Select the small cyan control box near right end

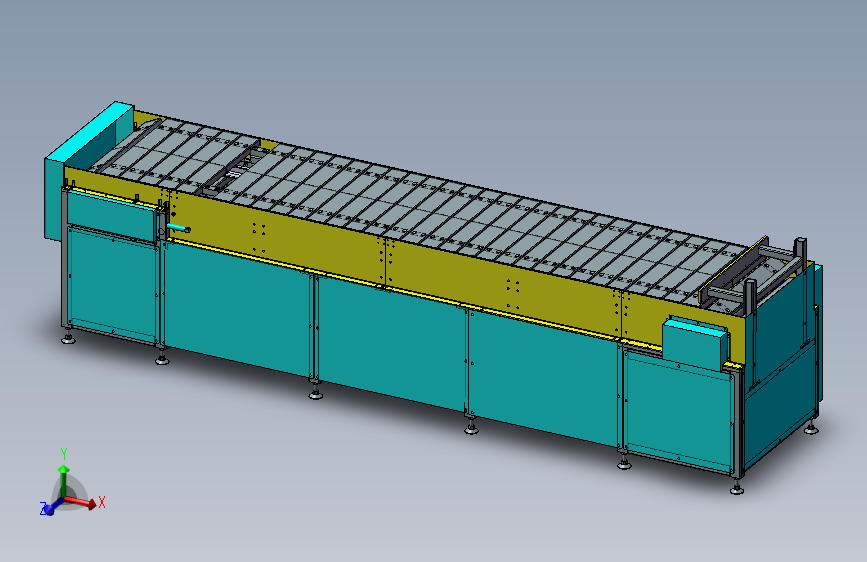tap(694, 342)
